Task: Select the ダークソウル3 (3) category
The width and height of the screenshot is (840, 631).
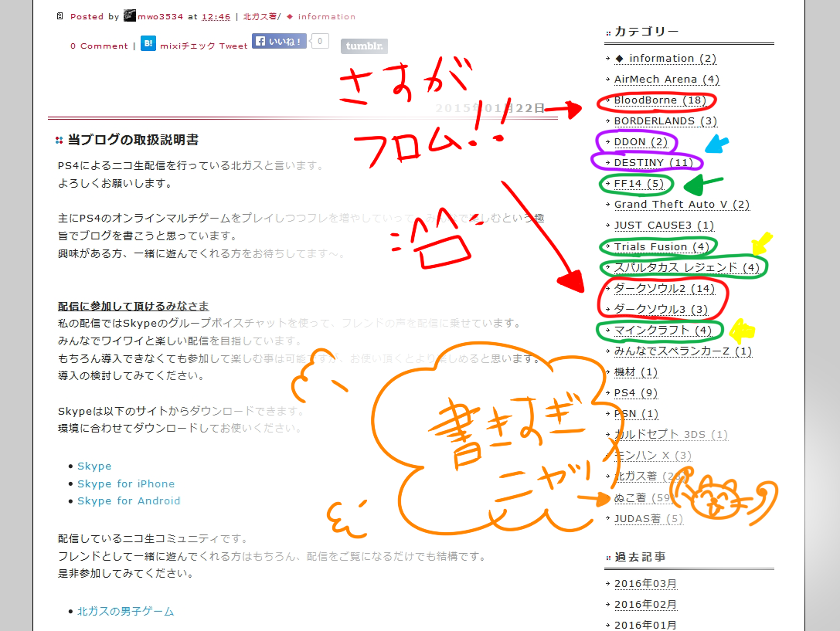Action: coord(661,310)
